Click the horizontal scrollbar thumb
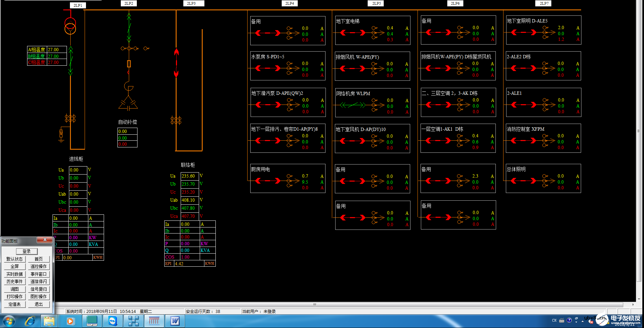Screen dimensions: 644x328 pos(314,305)
